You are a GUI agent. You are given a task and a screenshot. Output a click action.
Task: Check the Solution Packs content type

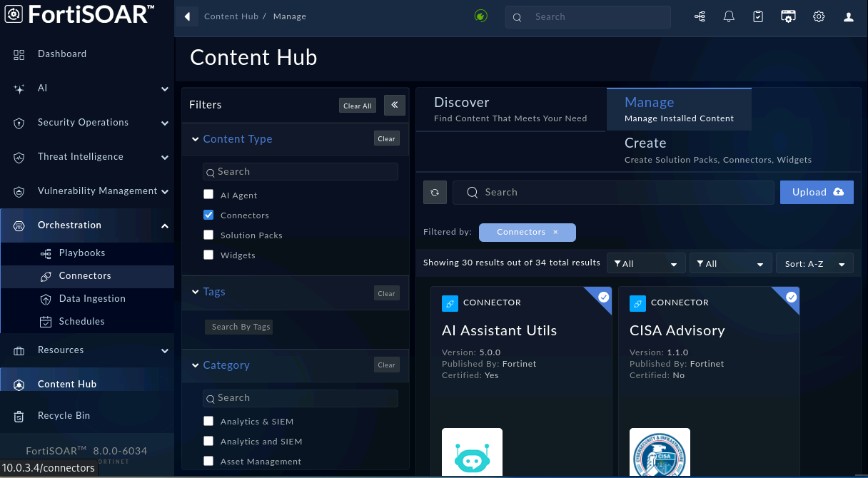click(x=208, y=235)
